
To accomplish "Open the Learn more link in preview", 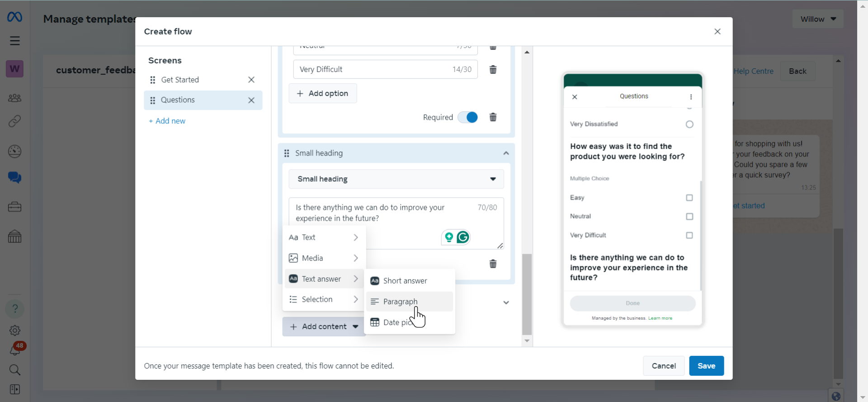I will click(x=660, y=318).
